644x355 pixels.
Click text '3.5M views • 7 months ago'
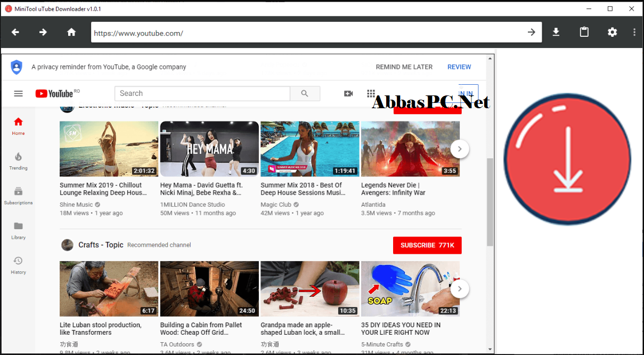tap(398, 213)
